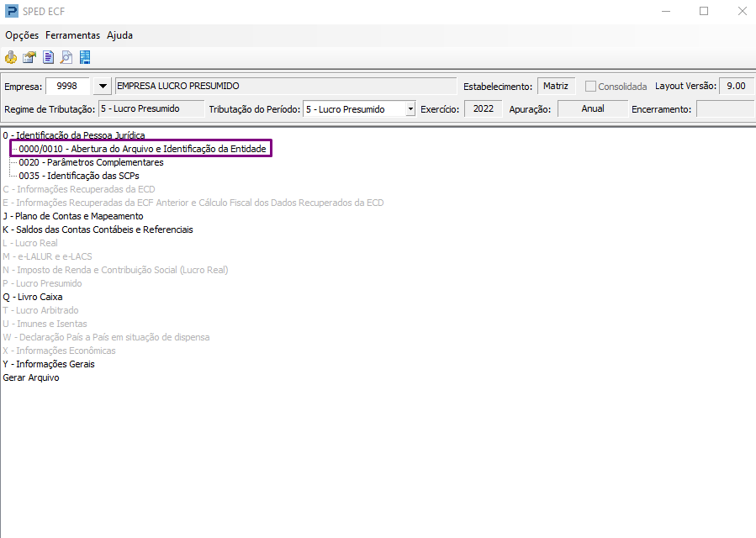756x538 pixels.
Task: Toggle the Consolidada checkbox
Action: (x=590, y=87)
